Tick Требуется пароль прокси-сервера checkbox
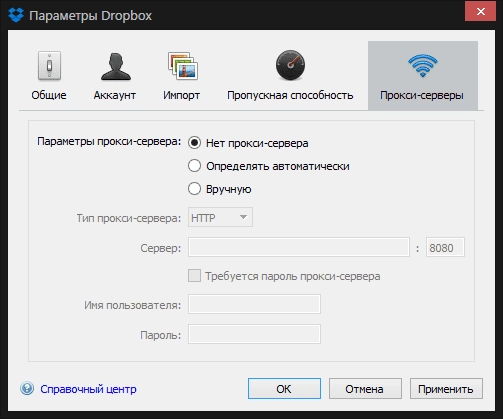 coord(194,276)
